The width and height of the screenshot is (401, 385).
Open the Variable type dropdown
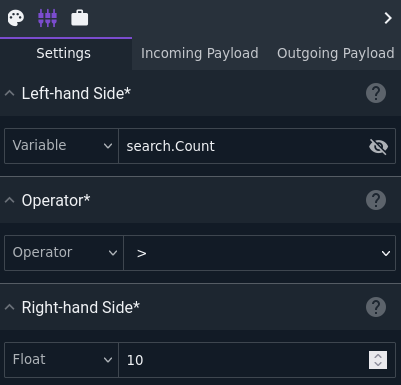[61, 146]
